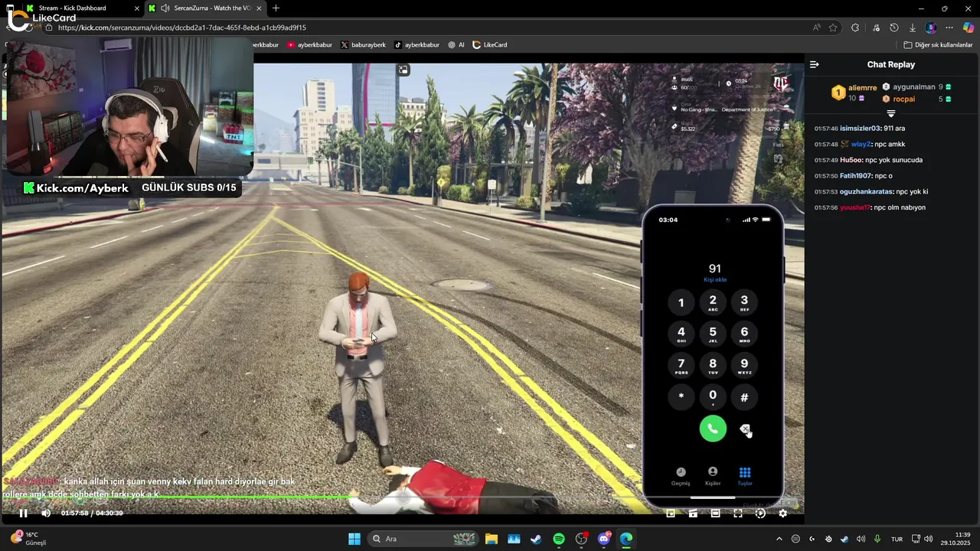Open video player settings gear
980x551 pixels.
782,514
